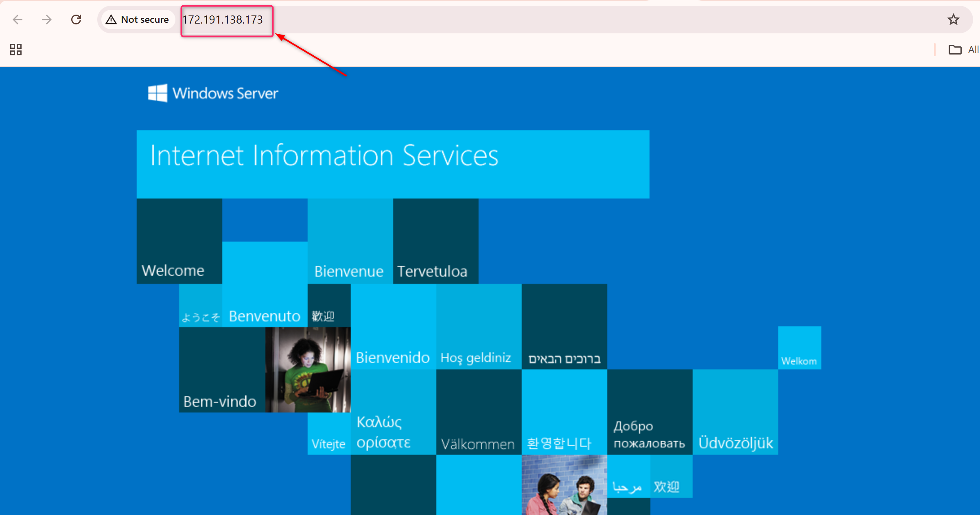
Task: Open the apps grid in bookmarks bar
Action: [x=16, y=50]
